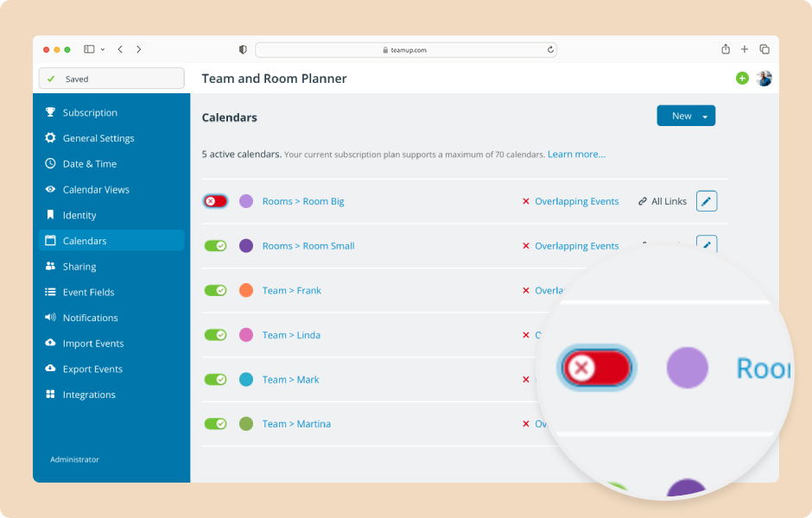Viewport: 812px width, 518px height.
Task: Click the pencil edit icon for Room Big
Action: click(706, 201)
